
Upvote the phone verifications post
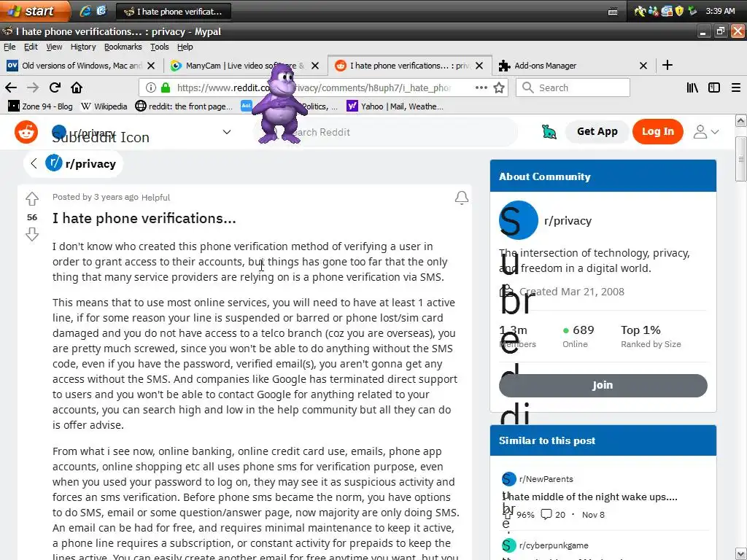tap(32, 198)
